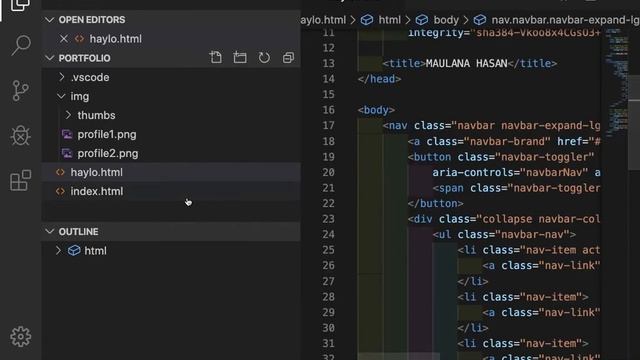The width and height of the screenshot is (640, 360).
Task: Expand the .vscode folder
Action: click(62, 77)
